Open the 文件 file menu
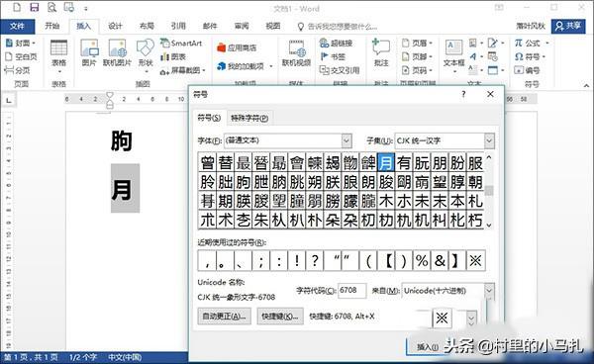Image resolution: width=594 pixels, height=364 pixels. coord(17,26)
